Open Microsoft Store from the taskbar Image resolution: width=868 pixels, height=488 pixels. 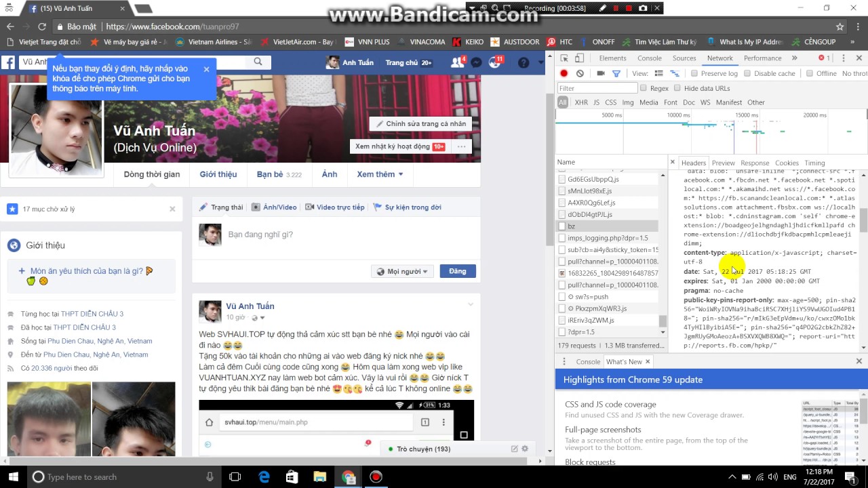(x=292, y=476)
